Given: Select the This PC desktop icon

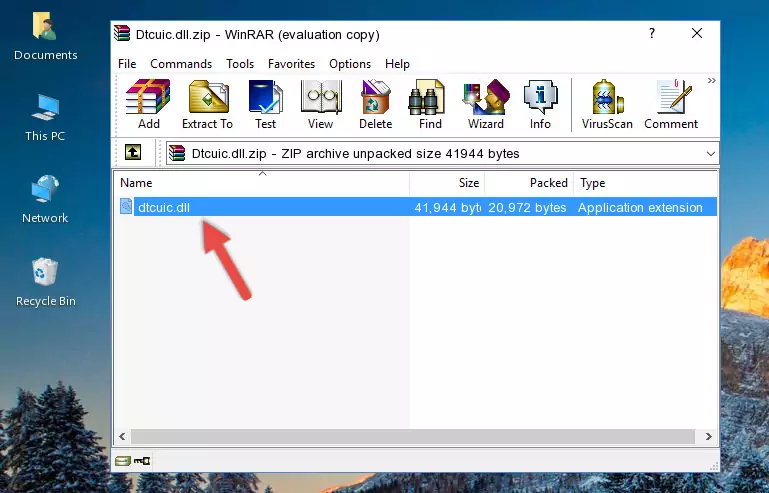Looking at the screenshot, I should (45, 118).
